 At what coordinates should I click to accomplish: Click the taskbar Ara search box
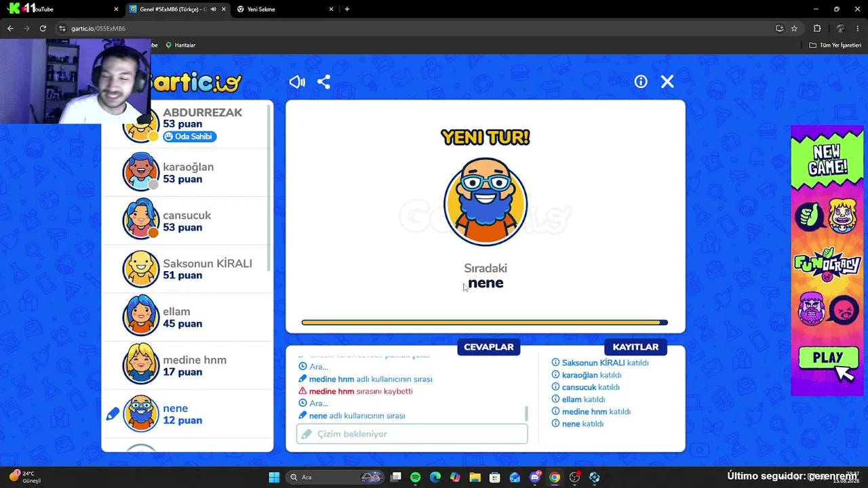[336, 477]
